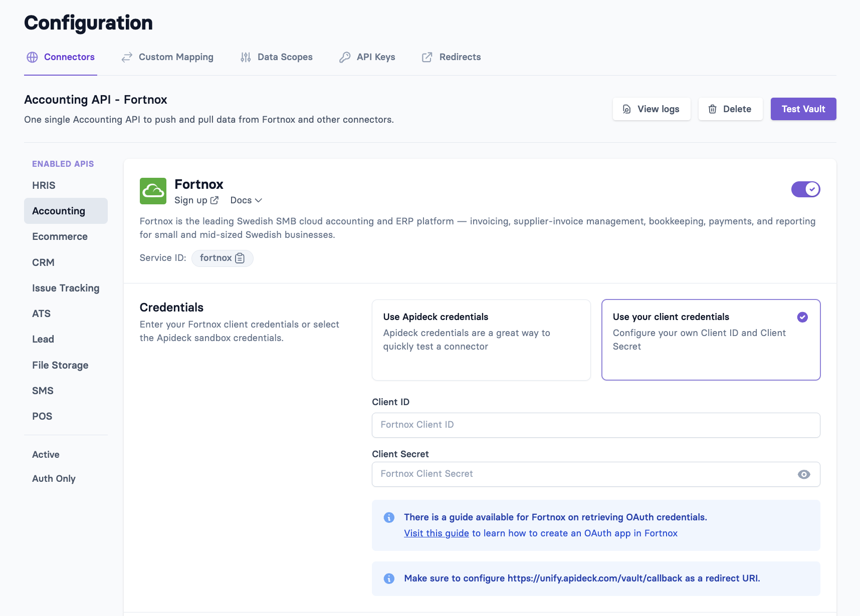The image size is (860, 616).
Task: Click the Sign up external-link icon
Action: [214, 200]
